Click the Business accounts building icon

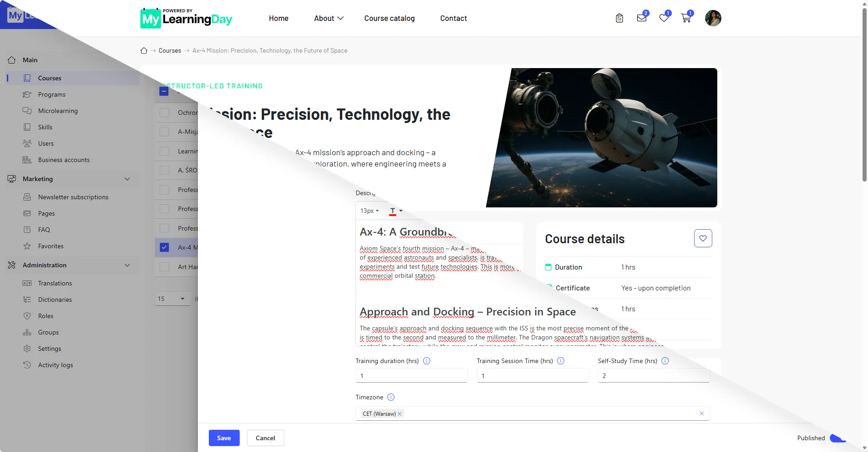[x=27, y=160]
